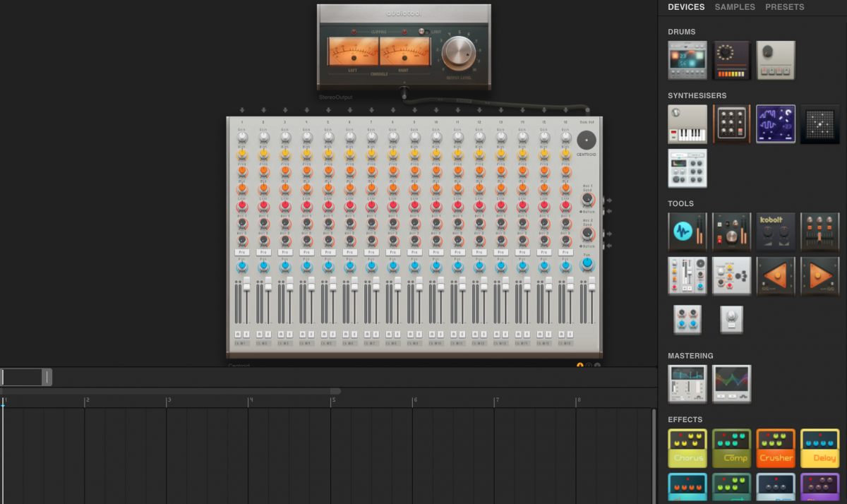Choose the orange left-pointing triangle tool
The image size is (847, 504).
(x=776, y=275)
